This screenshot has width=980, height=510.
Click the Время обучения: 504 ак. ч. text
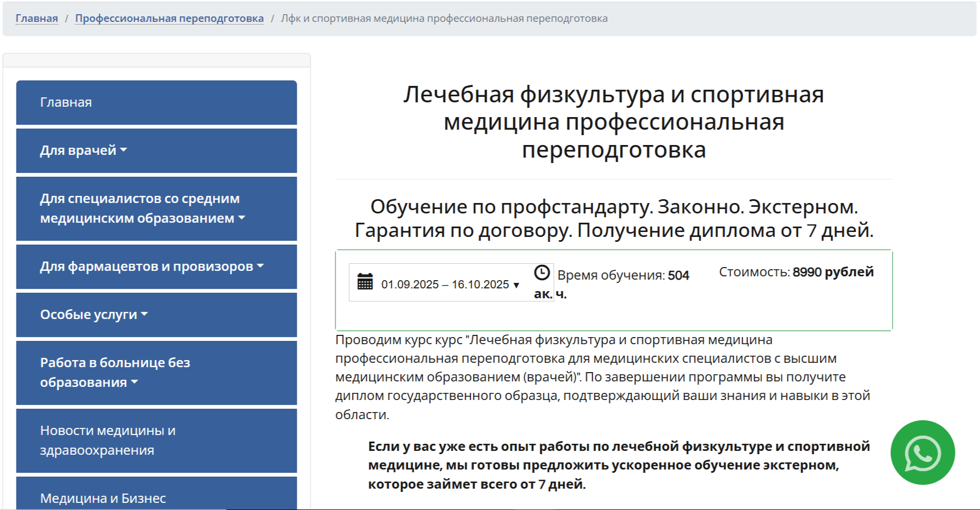[x=612, y=284]
